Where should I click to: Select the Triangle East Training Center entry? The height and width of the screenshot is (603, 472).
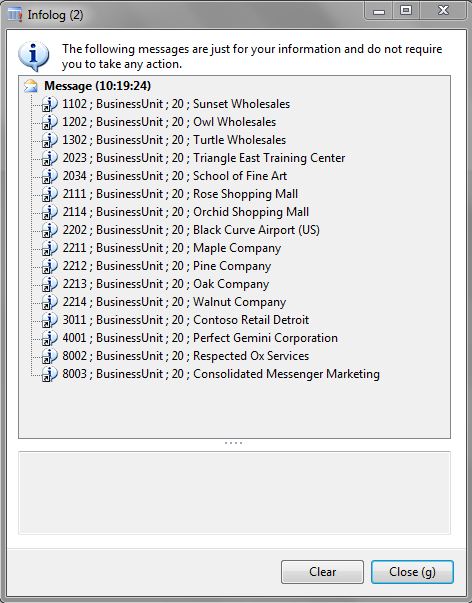(203, 158)
